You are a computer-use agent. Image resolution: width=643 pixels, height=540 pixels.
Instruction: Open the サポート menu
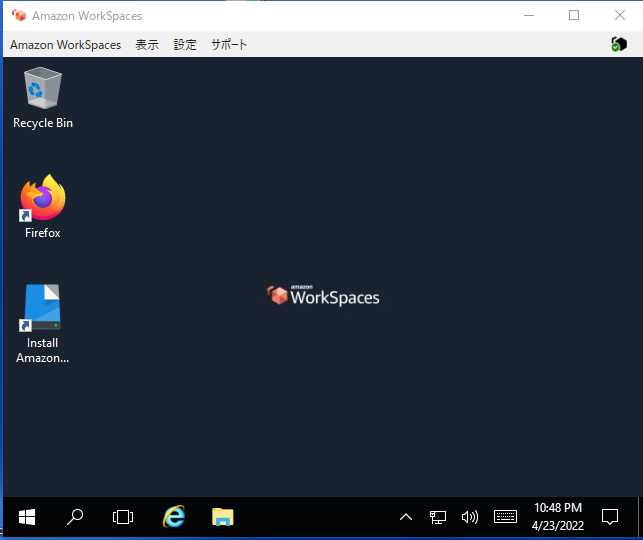pos(229,45)
